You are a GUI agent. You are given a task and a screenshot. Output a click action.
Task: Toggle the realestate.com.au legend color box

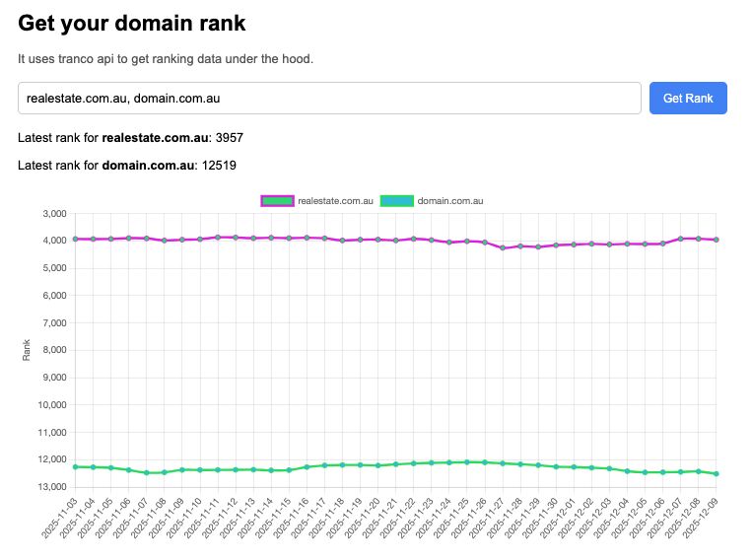pos(277,201)
